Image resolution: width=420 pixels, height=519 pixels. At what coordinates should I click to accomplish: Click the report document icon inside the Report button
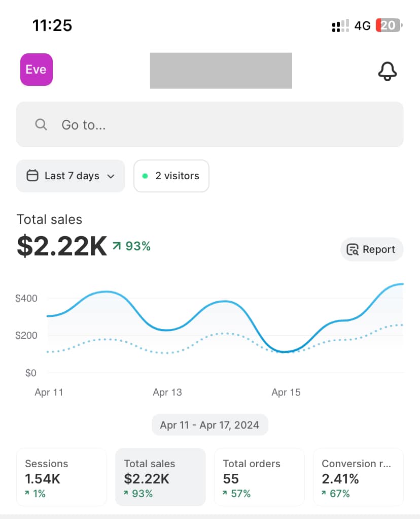point(352,249)
